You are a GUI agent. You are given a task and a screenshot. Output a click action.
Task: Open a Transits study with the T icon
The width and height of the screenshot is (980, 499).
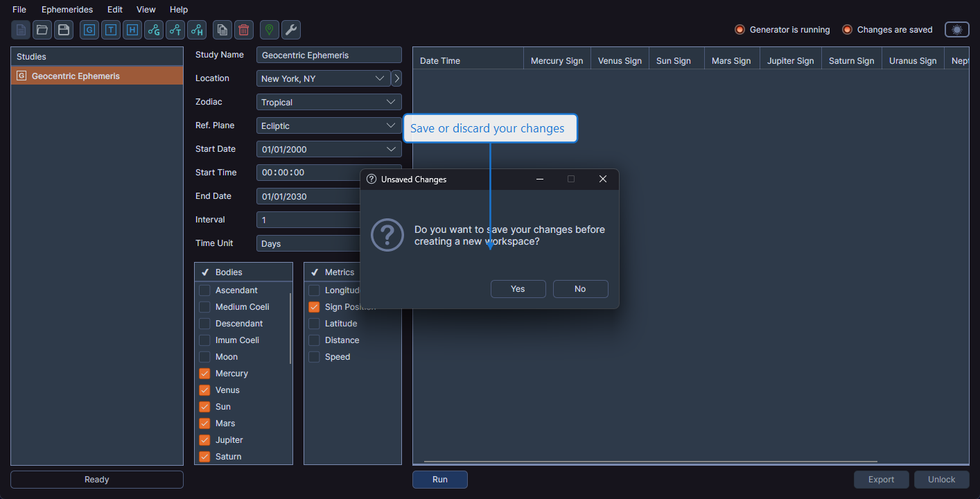point(110,30)
